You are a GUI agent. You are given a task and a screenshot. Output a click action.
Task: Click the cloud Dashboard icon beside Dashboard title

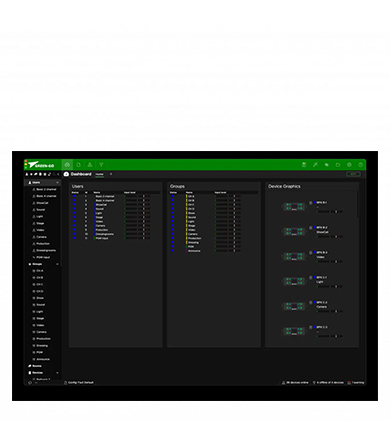(x=66, y=174)
